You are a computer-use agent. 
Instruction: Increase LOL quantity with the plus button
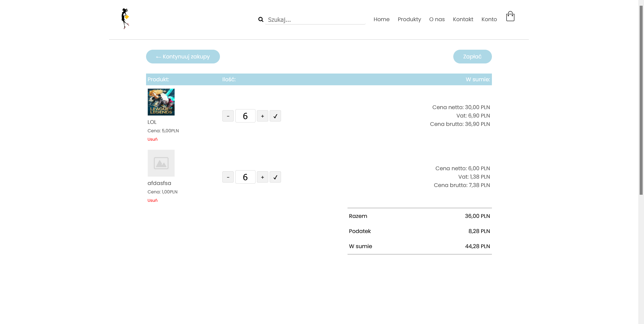262,115
